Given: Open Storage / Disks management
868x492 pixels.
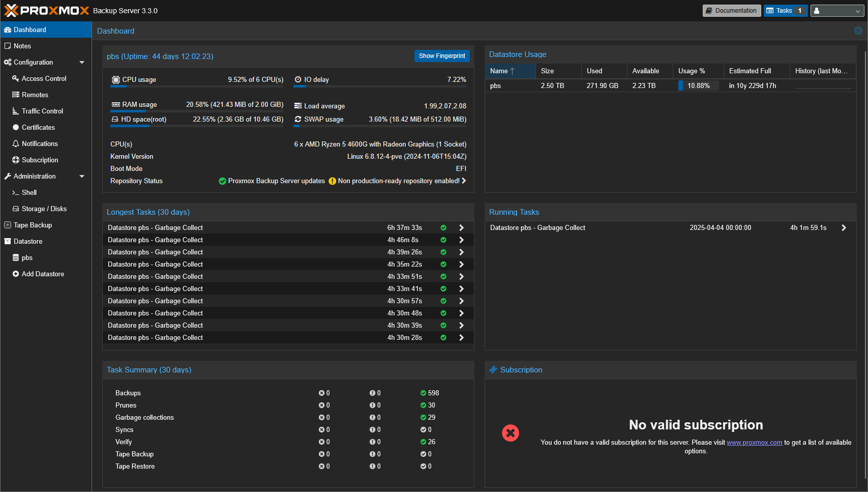Looking at the screenshot, I should pos(44,209).
